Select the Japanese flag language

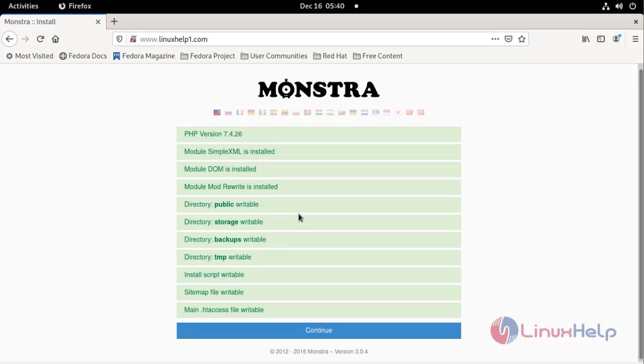pos(398,112)
